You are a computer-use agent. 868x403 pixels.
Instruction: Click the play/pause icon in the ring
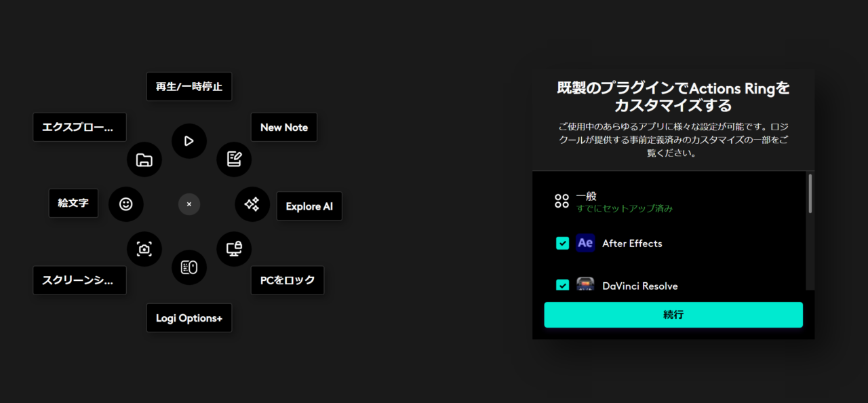coord(189,141)
